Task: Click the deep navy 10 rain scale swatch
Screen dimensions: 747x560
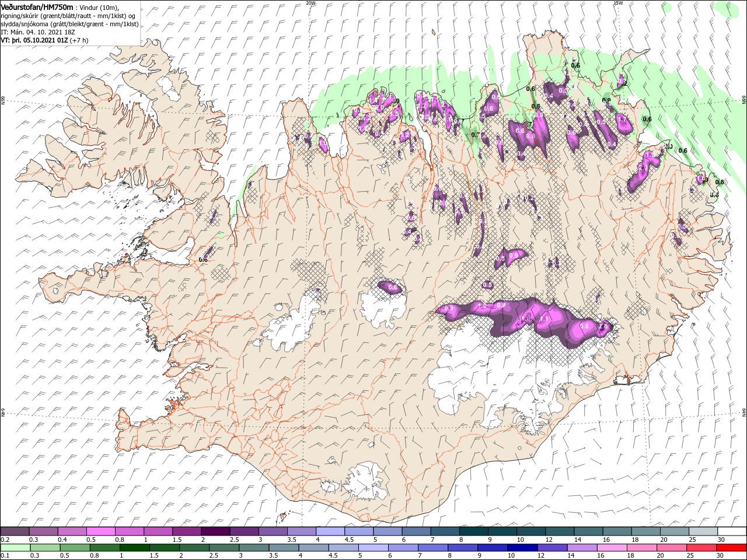Action: 523,548
